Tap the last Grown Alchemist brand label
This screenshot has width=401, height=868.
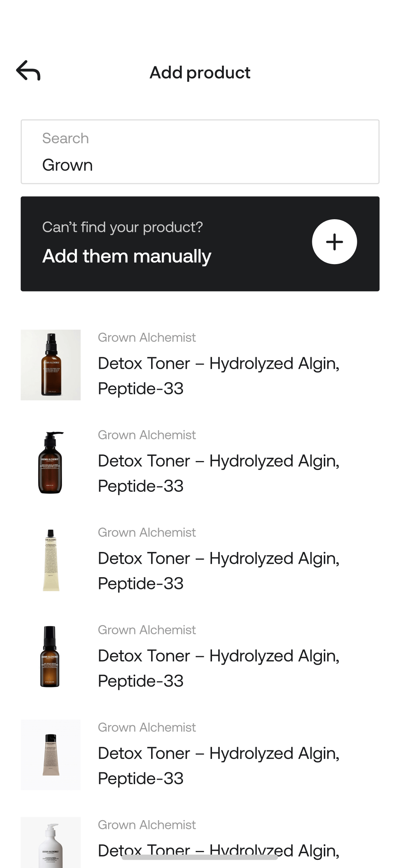[x=147, y=825]
